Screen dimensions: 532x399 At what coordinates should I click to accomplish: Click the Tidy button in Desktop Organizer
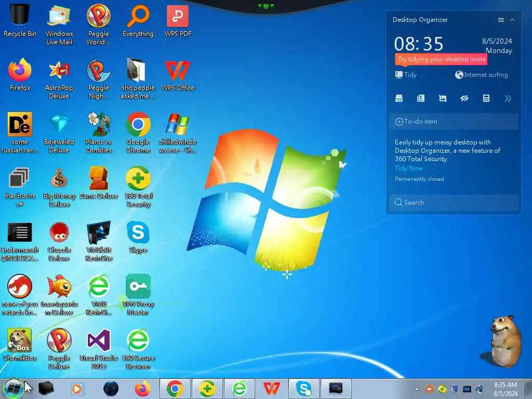(x=406, y=75)
